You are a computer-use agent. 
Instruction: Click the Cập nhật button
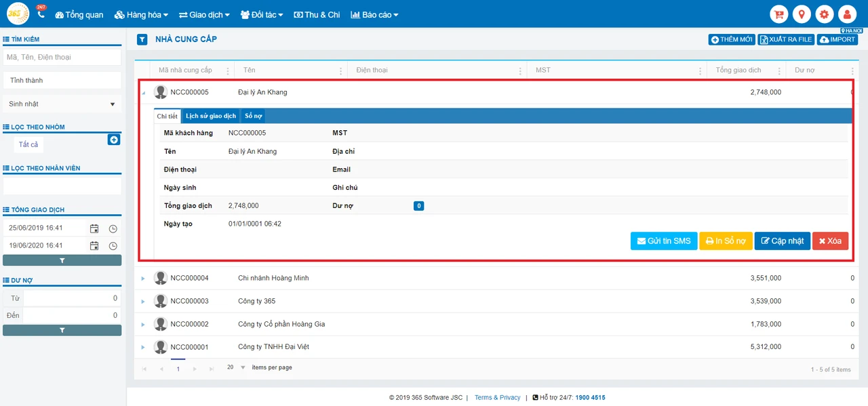pyautogui.click(x=783, y=241)
